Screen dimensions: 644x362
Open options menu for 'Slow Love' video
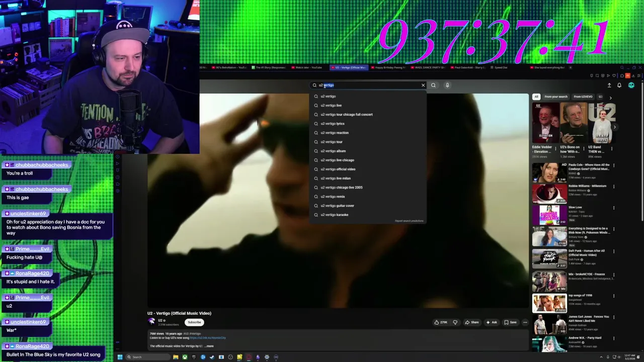tap(614, 208)
